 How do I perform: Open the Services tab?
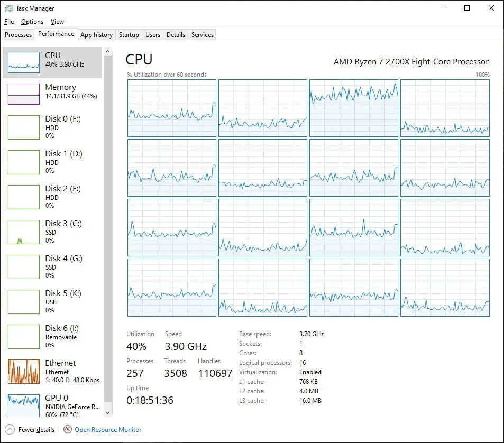click(x=203, y=35)
